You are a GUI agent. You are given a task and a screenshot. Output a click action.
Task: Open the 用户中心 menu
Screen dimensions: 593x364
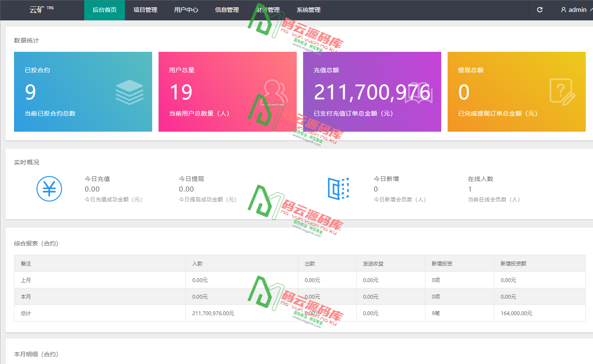pos(186,10)
